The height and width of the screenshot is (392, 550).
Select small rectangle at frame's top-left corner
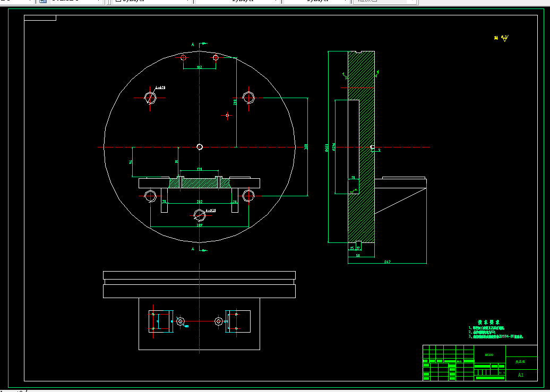click(x=40, y=18)
